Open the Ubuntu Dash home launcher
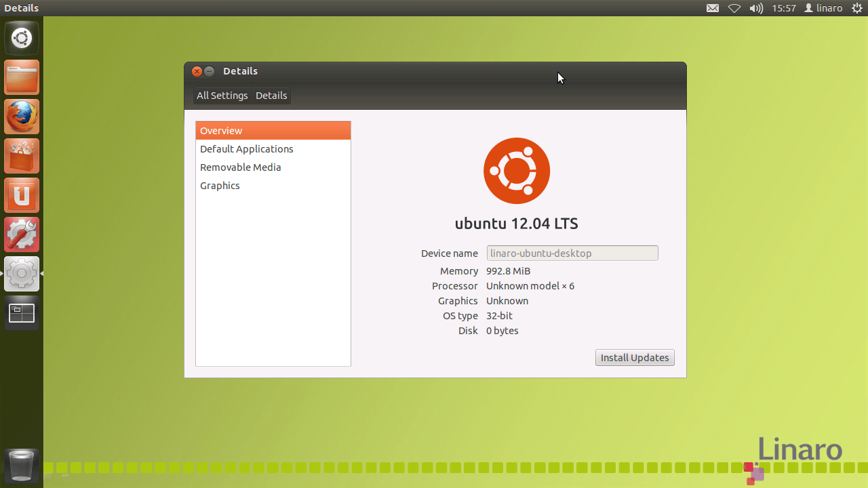868x488 pixels. click(x=22, y=38)
